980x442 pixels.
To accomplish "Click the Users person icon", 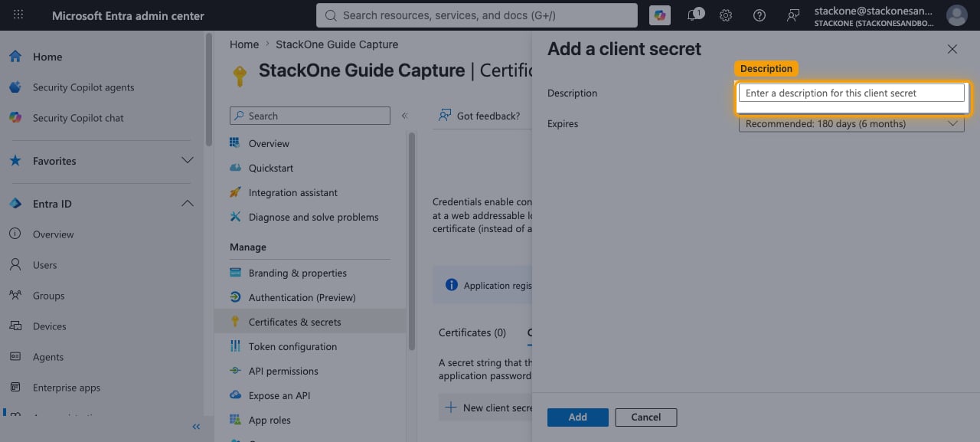I will [x=15, y=265].
